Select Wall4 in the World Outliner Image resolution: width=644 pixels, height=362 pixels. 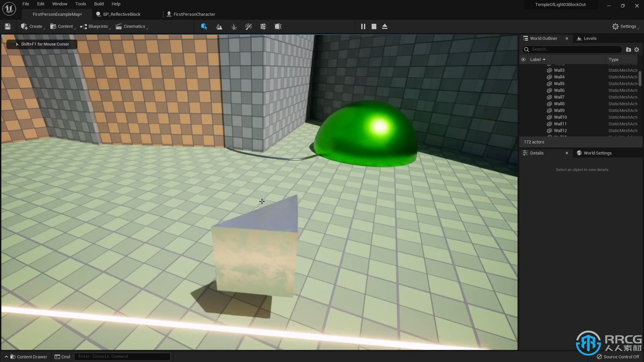click(x=578, y=77)
